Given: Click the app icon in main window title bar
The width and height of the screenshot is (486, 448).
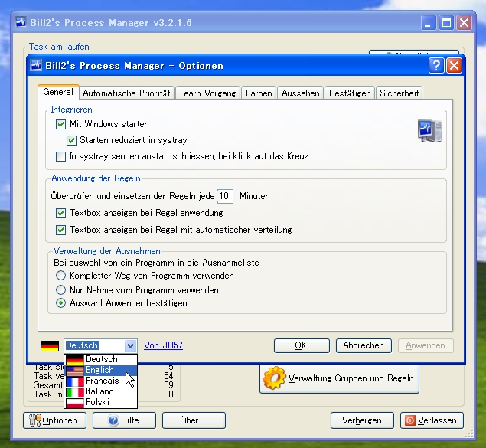Looking at the screenshot, I should [21, 22].
